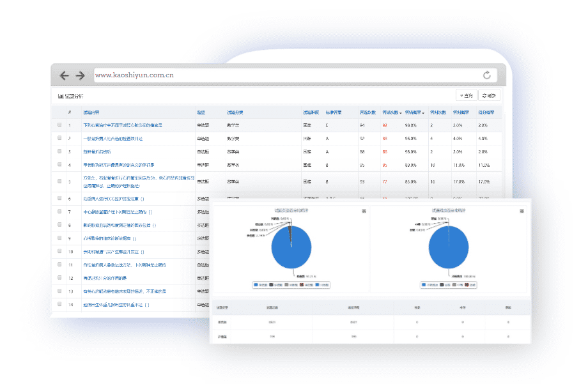Screen dimensions: 588x384
Task: Open the question link in row 12
Action: (x=105, y=278)
